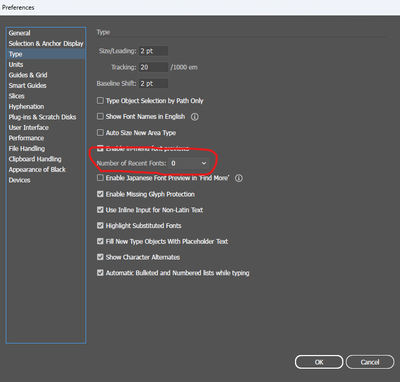Viewport: 400px width, 382px height.
Task: Enable Type Object Selection by Path Only
Action: pyautogui.click(x=100, y=100)
